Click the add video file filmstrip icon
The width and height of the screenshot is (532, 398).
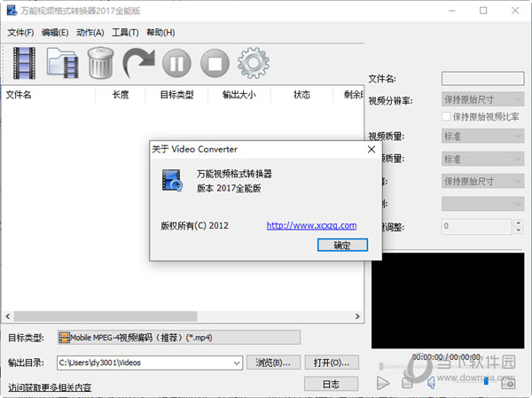tap(24, 63)
